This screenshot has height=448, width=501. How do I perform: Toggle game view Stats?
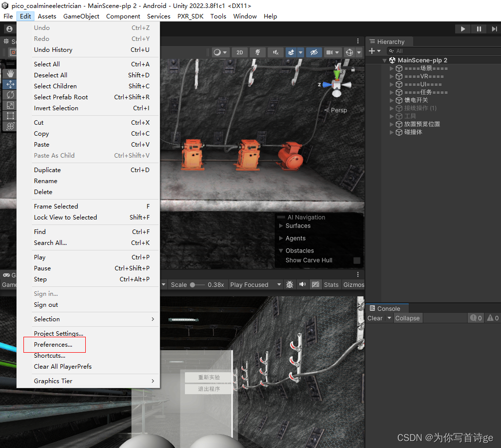[x=331, y=284]
